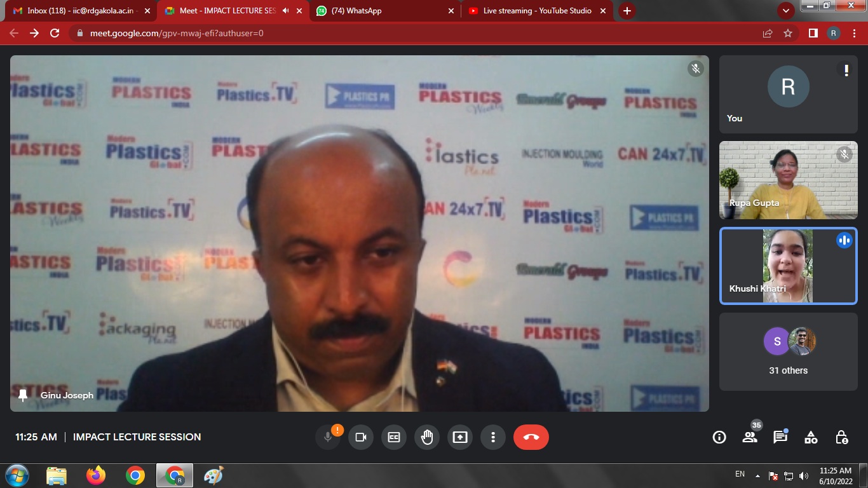Raise hand using the hand icon
The width and height of the screenshot is (868, 488).
click(427, 437)
